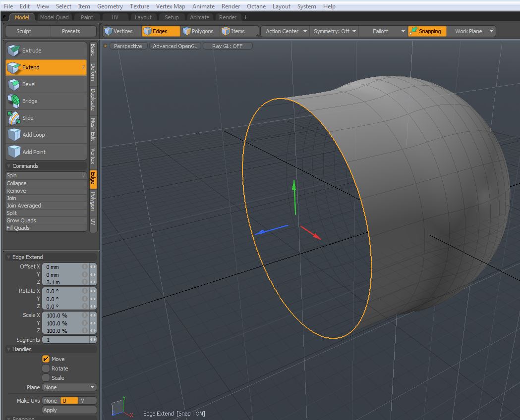
Task: Click the Rotate Y keyframe circle
Action: tap(85, 299)
